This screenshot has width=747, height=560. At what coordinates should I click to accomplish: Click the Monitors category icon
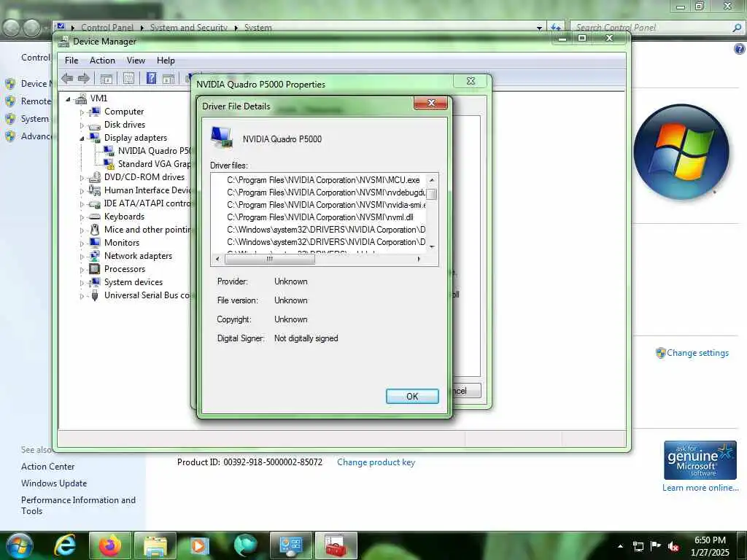pyautogui.click(x=95, y=242)
